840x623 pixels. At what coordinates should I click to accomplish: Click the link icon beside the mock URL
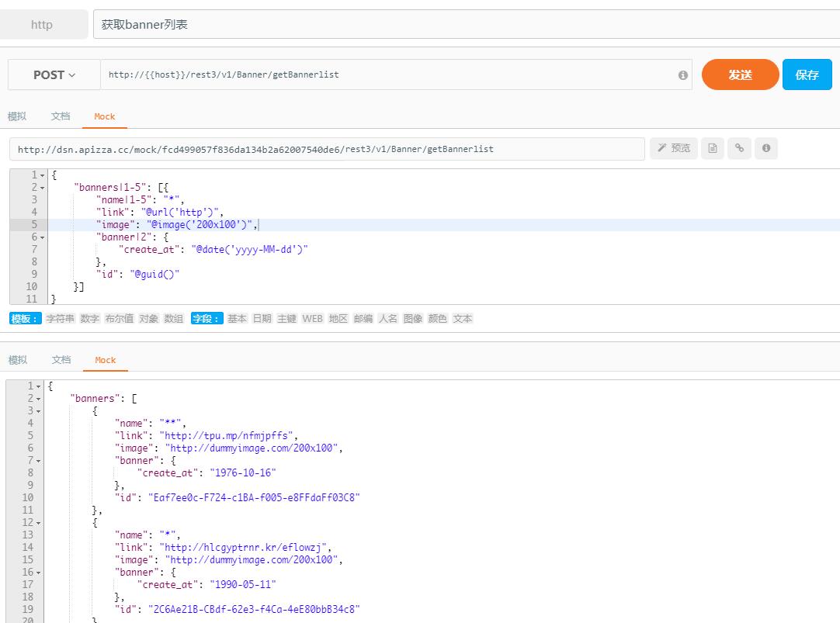tap(739, 148)
